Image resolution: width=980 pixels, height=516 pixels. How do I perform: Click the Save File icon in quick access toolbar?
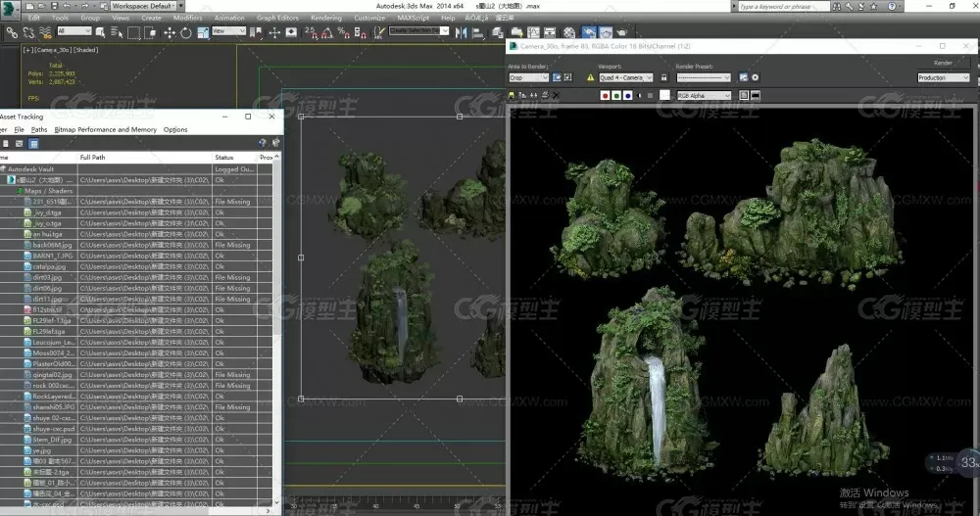pyautogui.click(x=54, y=6)
